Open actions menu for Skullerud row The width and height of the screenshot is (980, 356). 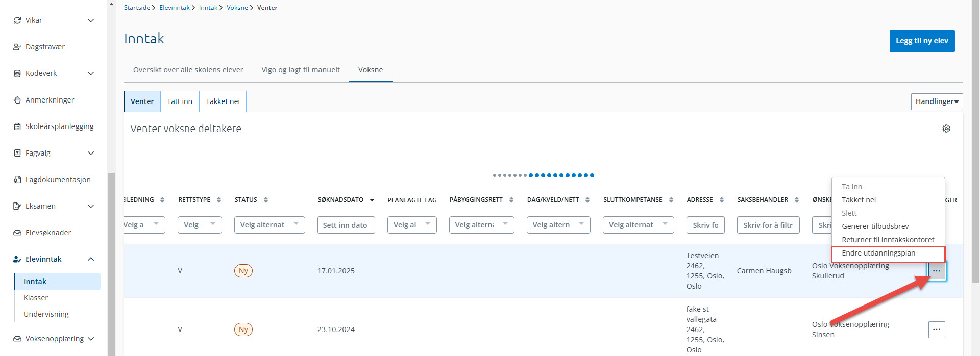(x=937, y=271)
